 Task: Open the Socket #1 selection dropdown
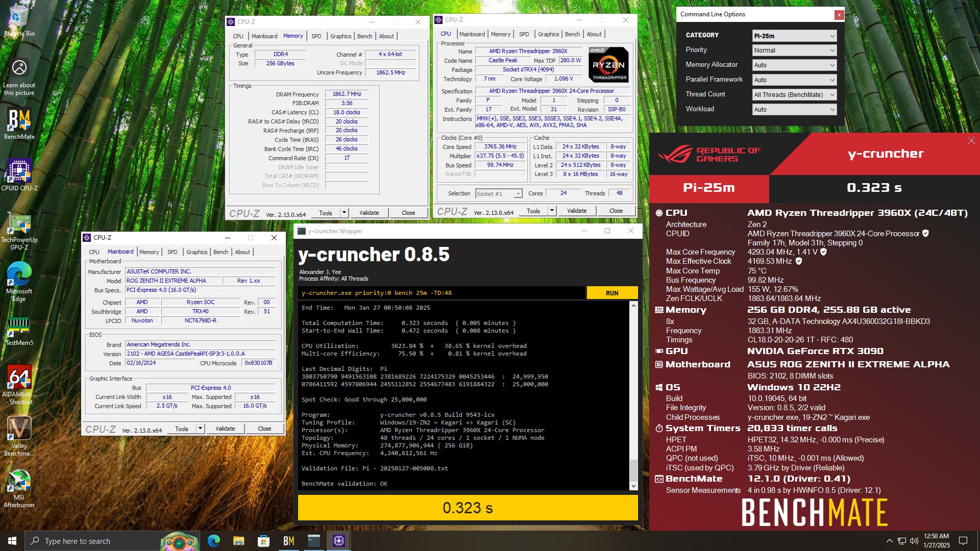499,194
